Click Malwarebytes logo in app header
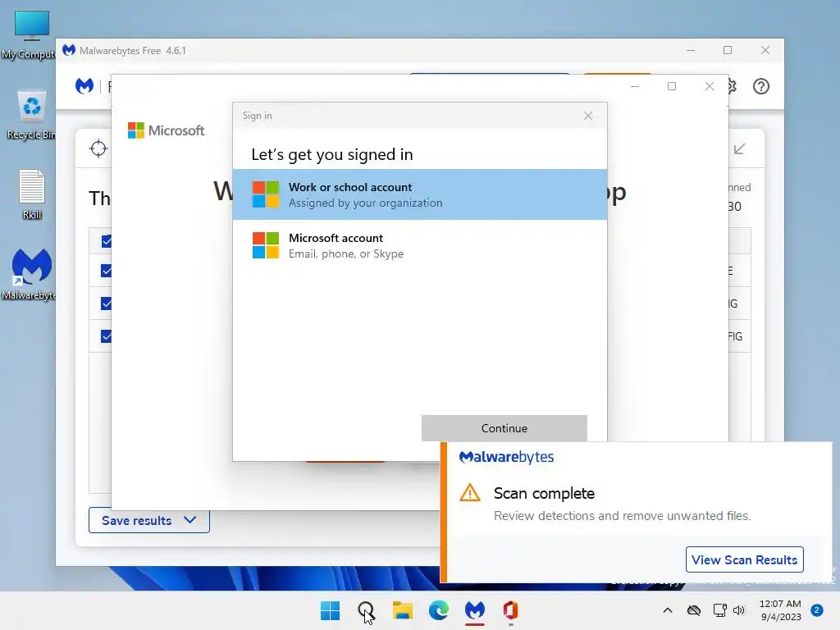This screenshot has height=630, width=840. (x=84, y=85)
